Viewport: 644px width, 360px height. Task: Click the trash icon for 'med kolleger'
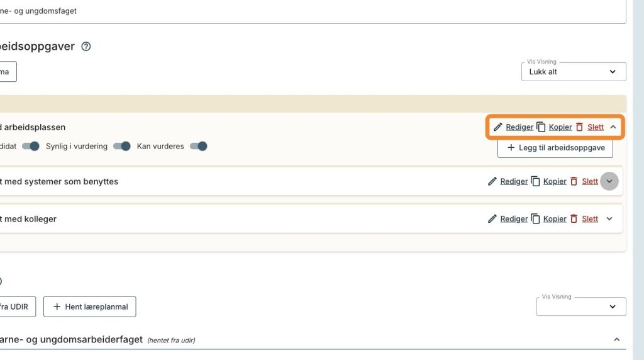pyautogui.click(x=574, y=218)
